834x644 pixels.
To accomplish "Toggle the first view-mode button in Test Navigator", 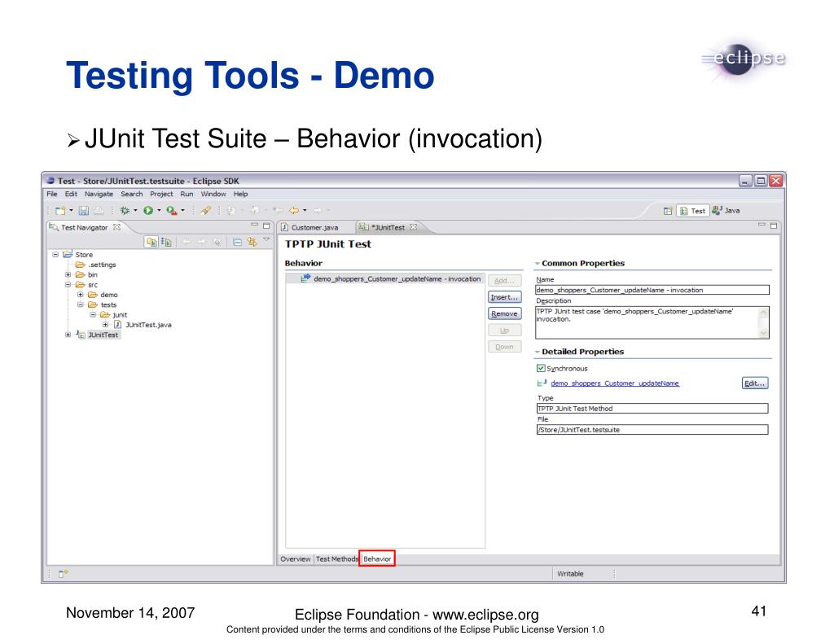I will (151, 242).
